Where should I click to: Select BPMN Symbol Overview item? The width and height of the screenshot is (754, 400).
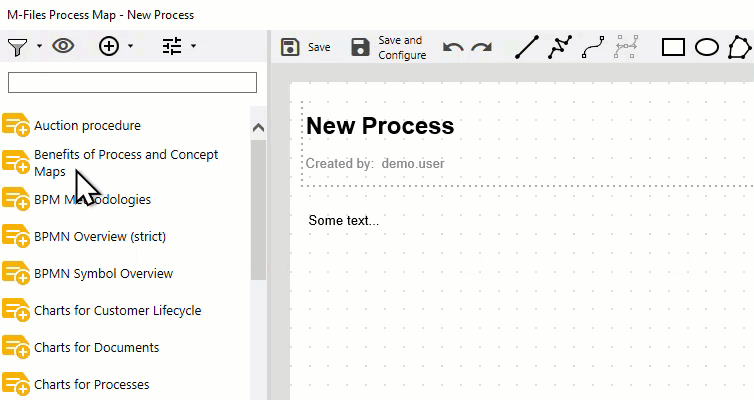coord(103,274)
